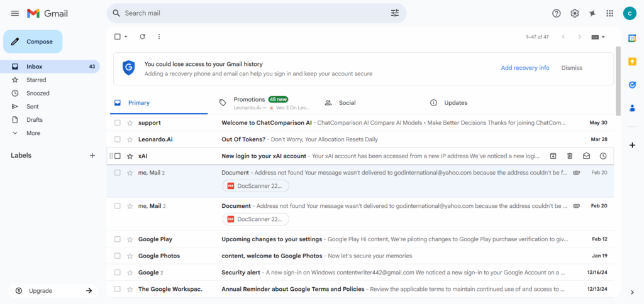Refresh the inbox

point(143,36)
